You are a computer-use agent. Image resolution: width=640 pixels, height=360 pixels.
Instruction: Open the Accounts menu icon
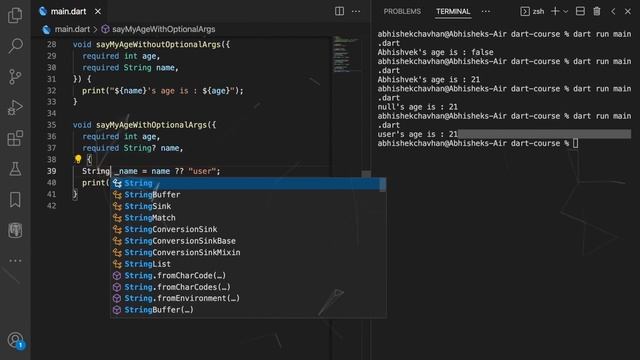(x=16, y=340)
